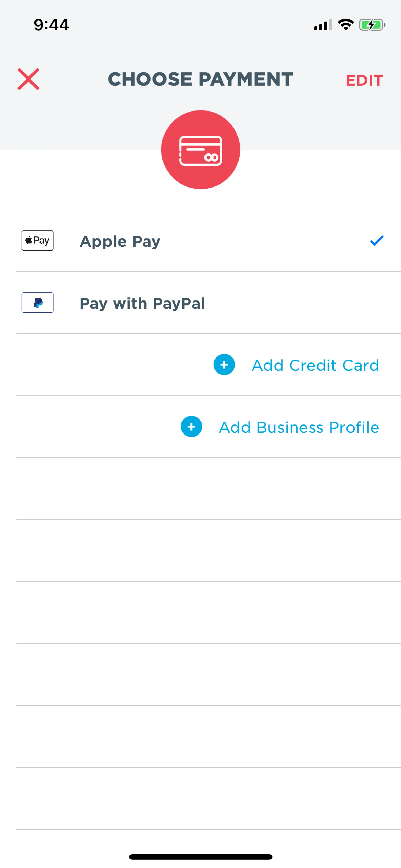Image resolution: width=401 pixels, height=868 pixels.
Task: Tap the first empty row below Business Profile
Action: click(x=209, y=489)
